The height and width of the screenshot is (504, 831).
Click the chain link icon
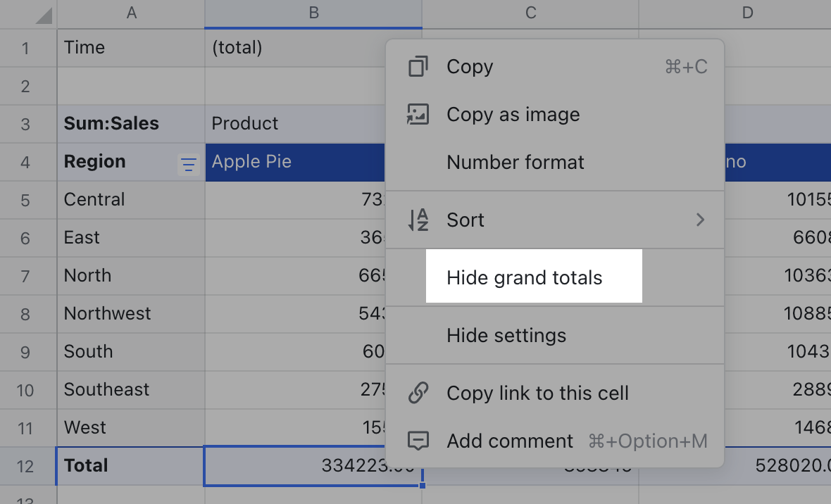pos(418,393)
